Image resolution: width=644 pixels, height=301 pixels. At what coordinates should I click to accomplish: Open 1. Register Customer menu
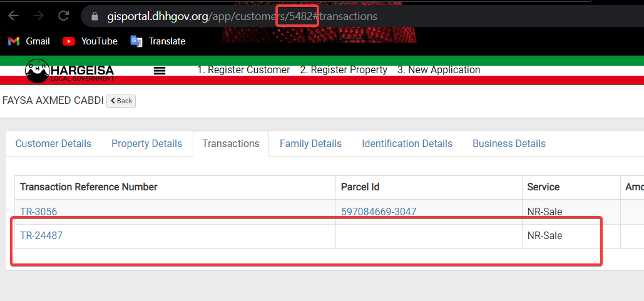click(243, 70)
